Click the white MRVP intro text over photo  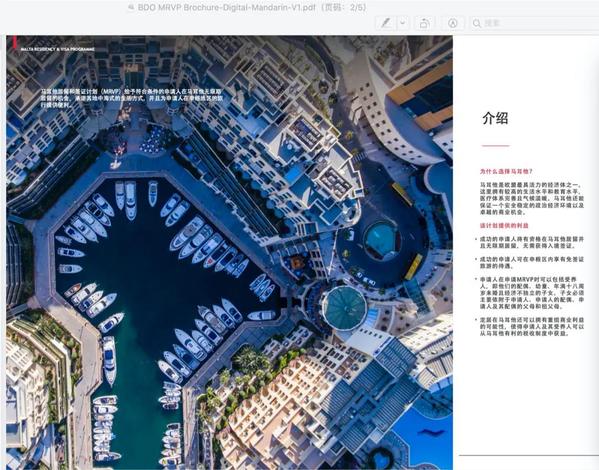tap(131, 98)
